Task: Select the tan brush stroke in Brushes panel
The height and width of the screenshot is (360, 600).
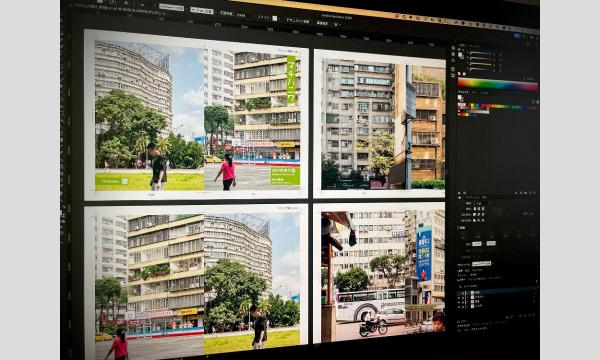Action: click(480, 69)
